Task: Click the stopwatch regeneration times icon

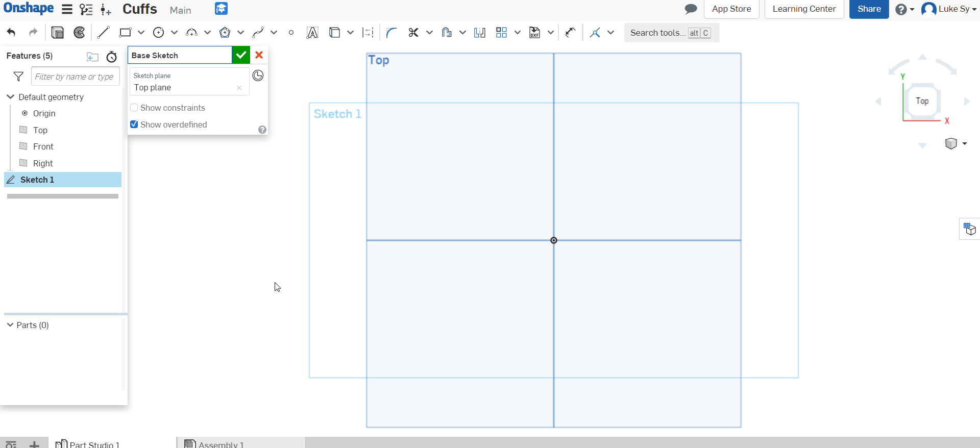Action: click(112, 57)
